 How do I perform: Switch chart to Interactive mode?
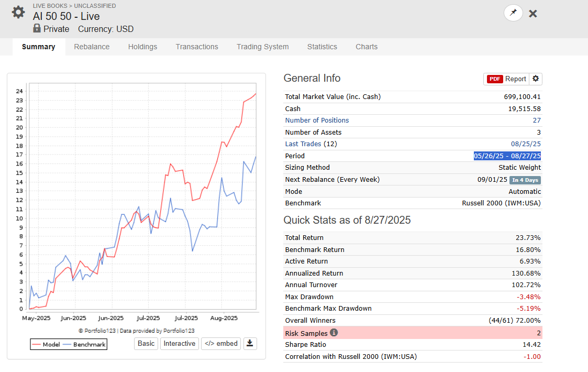pos(179,344)
